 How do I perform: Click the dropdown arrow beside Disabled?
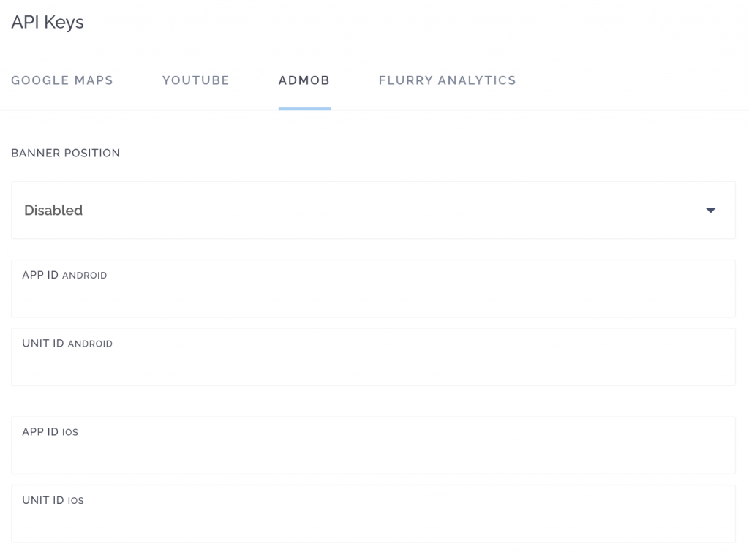(710, 210)
